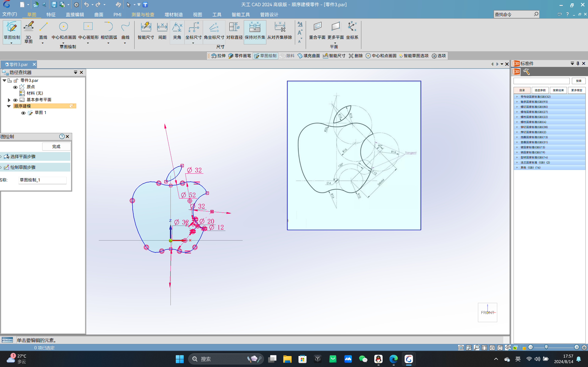Select the 坐标尺寸 coordinate dimension tool
The width and height of the screenshot is (588, 367).
pyautogui.click(x=193, y=32)
